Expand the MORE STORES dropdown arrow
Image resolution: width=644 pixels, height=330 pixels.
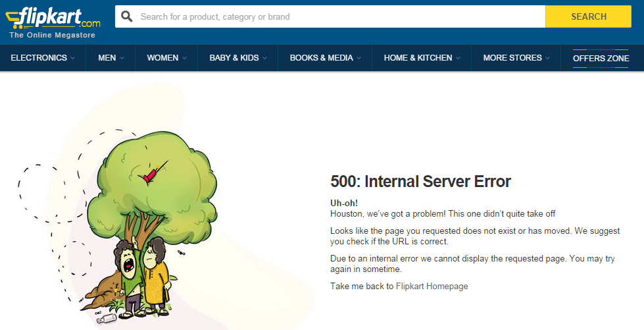pyautogui.click(x=548, y=59)
